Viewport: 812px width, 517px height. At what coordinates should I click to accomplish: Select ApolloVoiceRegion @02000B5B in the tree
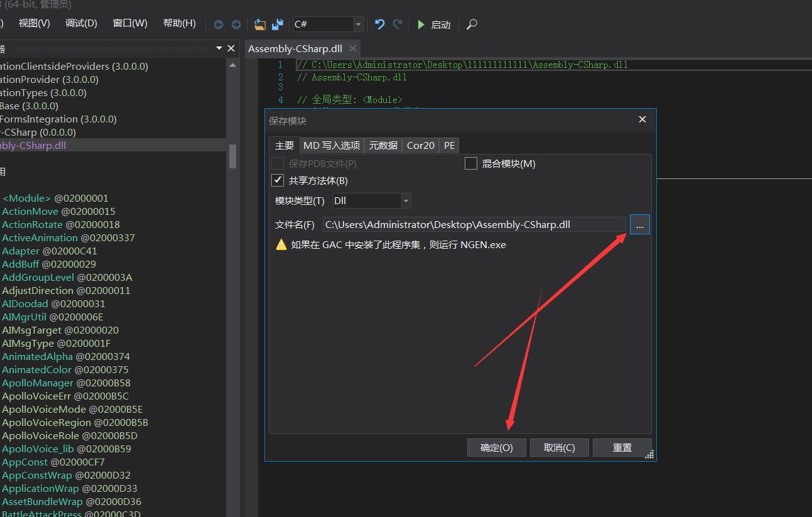tap(75, 422)
